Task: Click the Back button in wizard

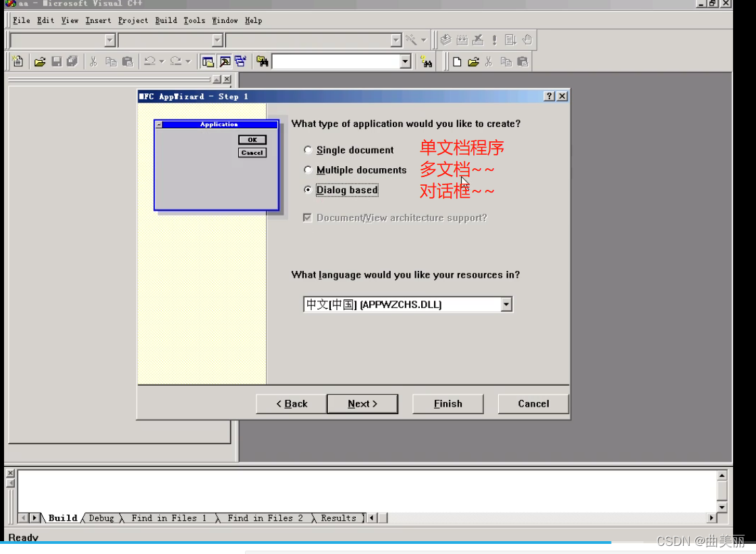Action: (291, 404)
